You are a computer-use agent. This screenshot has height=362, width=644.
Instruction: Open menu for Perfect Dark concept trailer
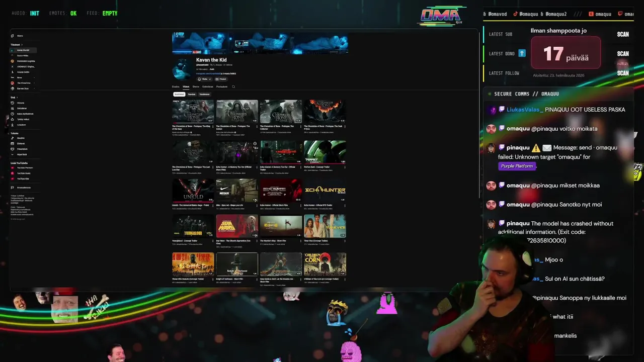[345, 167]
